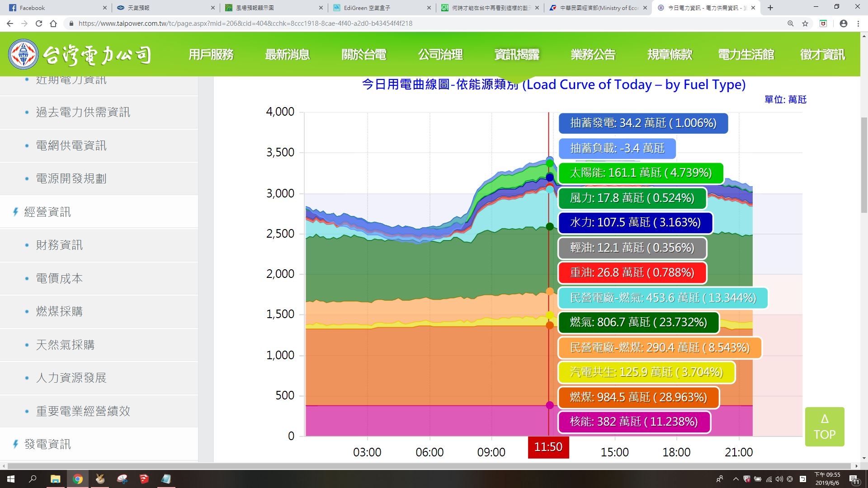Close the Facebook tab

pos(105,8)
